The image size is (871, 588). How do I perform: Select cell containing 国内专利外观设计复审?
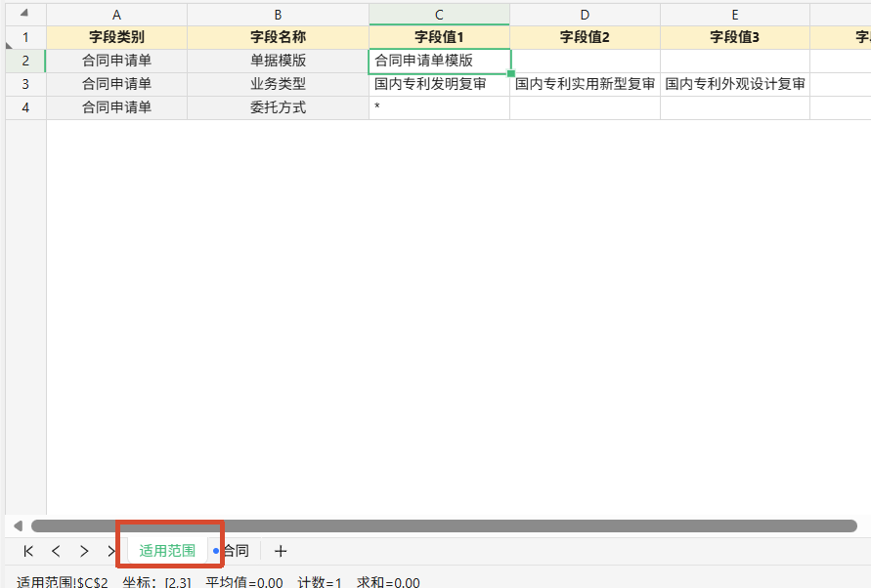(x=735, y=84)
